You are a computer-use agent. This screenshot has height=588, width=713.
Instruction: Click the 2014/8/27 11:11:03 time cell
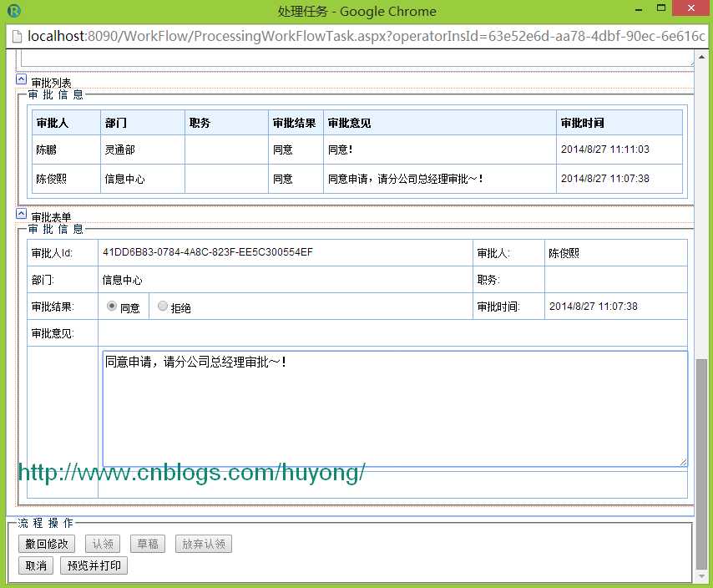point(619,150)
